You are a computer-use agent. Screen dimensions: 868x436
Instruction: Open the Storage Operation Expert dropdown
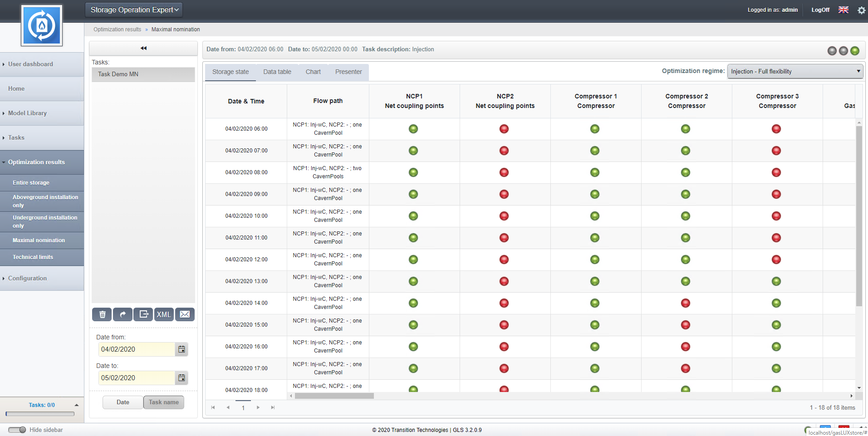[134, 10]
